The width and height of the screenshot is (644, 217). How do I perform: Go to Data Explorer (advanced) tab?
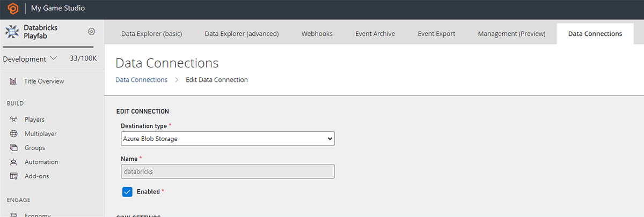point(241,34)
